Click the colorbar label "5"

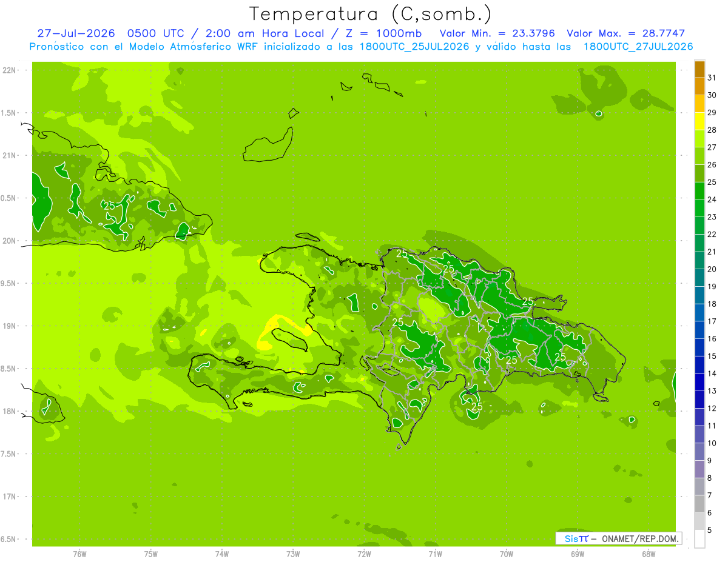710,530
